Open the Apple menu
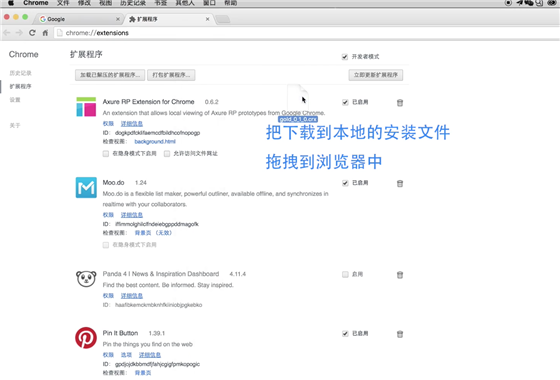This screenshot has height=380, width=560. (11, 3)
